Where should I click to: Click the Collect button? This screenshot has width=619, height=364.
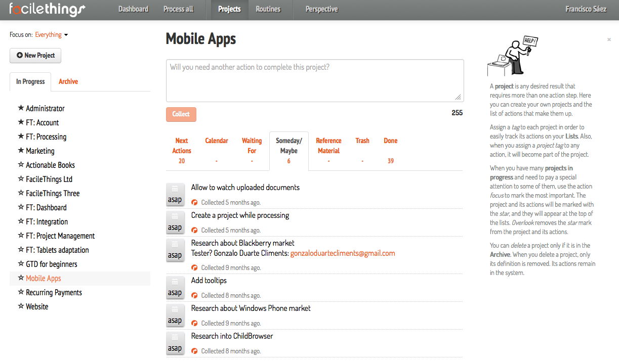pos(181,114)
